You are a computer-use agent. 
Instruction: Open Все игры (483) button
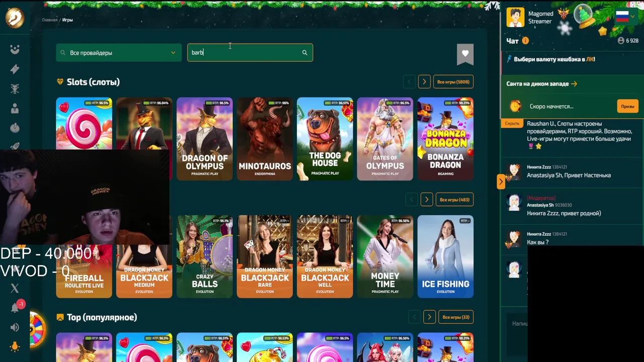pos(454,200)
